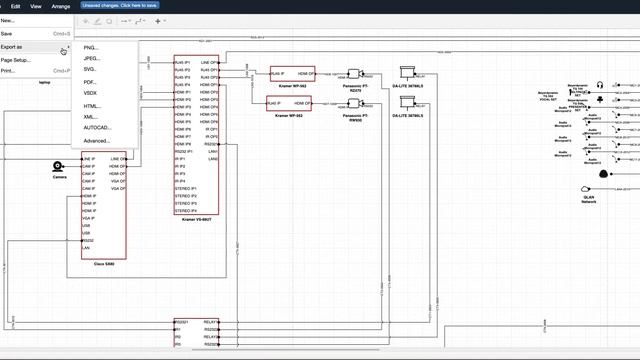This screenshot has height=360, width=640.
Task: Click the Camera label text
Action: point(60,177)
